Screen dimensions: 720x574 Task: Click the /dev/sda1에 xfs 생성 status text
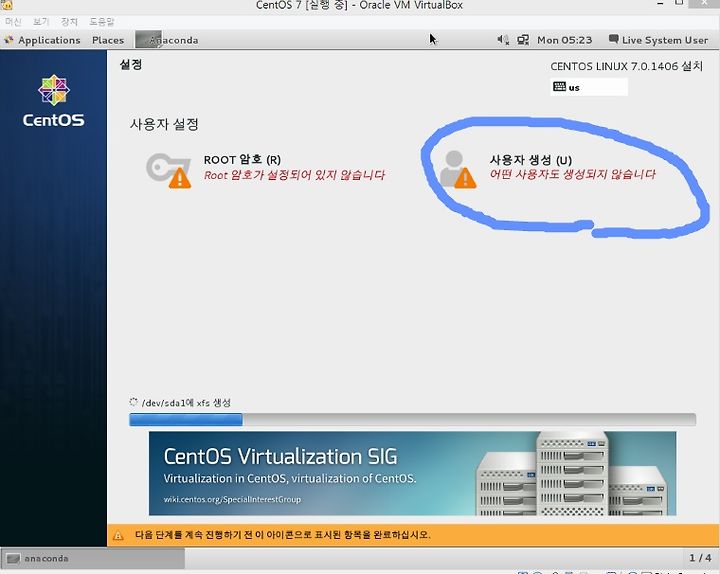(186, 403)
